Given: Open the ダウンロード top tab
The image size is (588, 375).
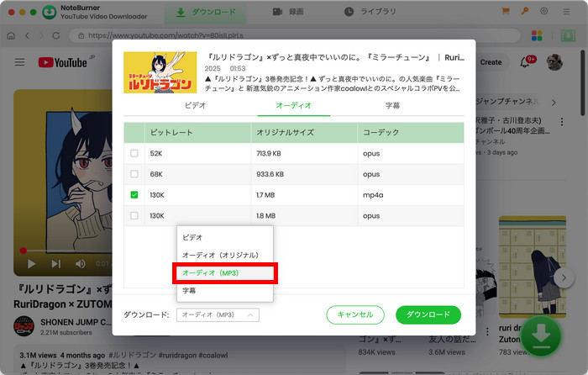Looking at the screenshot, I should click(x=206, y=12).
